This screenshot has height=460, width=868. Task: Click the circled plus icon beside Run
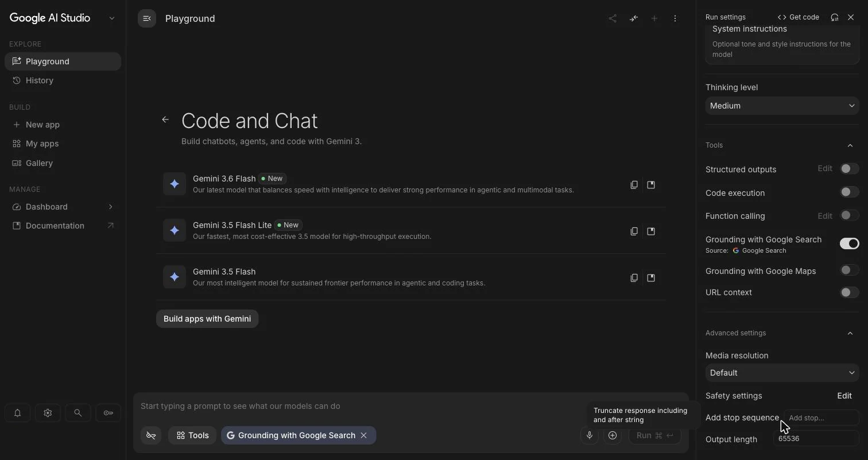[x=613, y=435]
